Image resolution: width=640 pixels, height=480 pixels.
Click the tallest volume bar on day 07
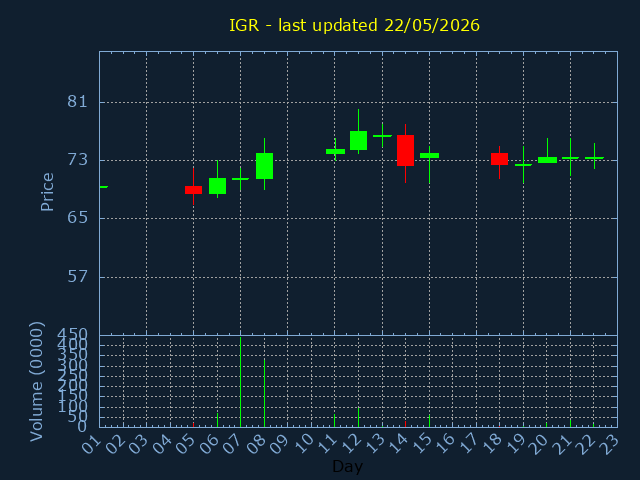[240, 382]
